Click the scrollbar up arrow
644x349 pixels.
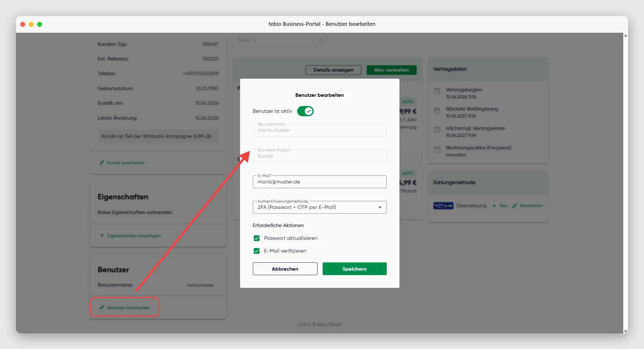tap(626, 36)
